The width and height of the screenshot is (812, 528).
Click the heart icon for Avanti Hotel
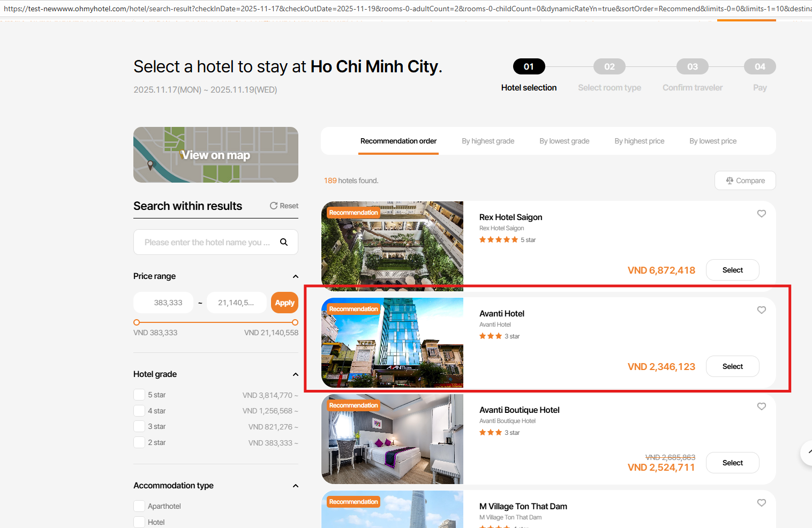tap(761, 310)
